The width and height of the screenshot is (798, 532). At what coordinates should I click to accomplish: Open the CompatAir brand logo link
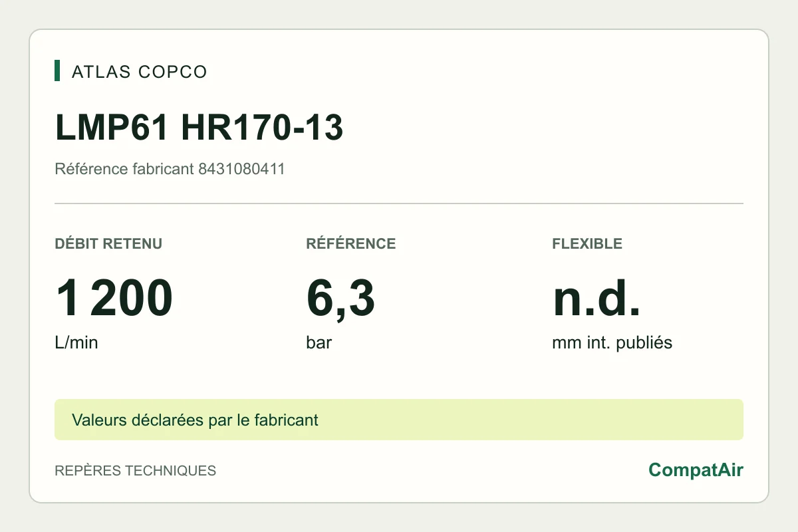click(696, 470)
